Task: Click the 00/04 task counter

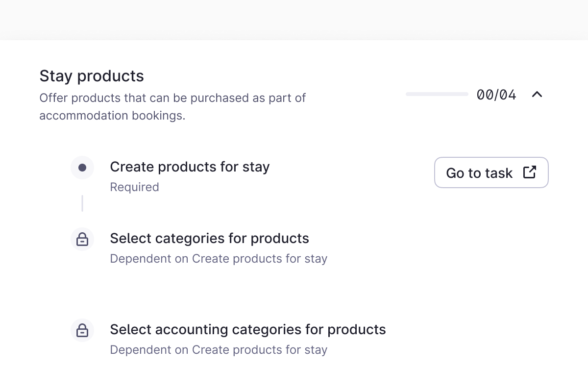Action: 496,95
